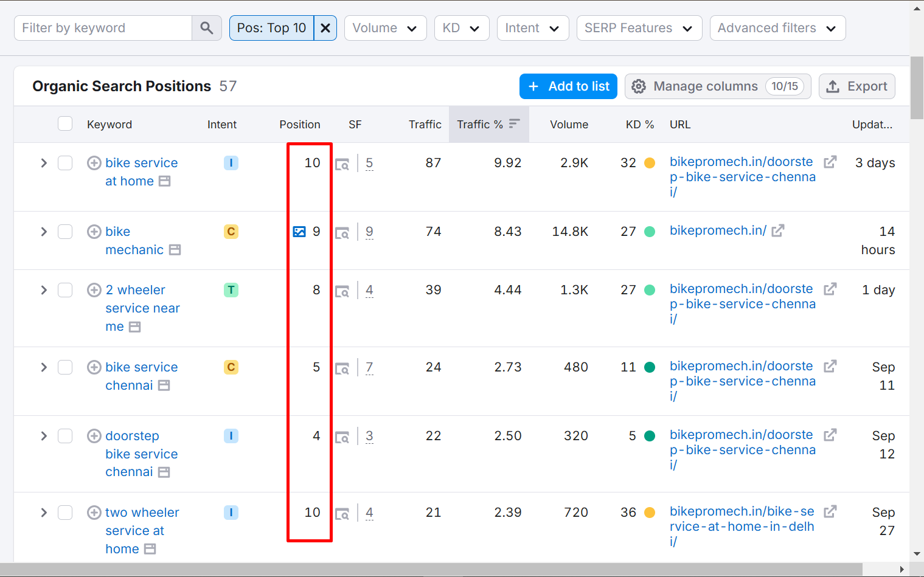The image size is (924, 577).
Task: Check the box for 2 wheeler service near me
Action: 65,290
